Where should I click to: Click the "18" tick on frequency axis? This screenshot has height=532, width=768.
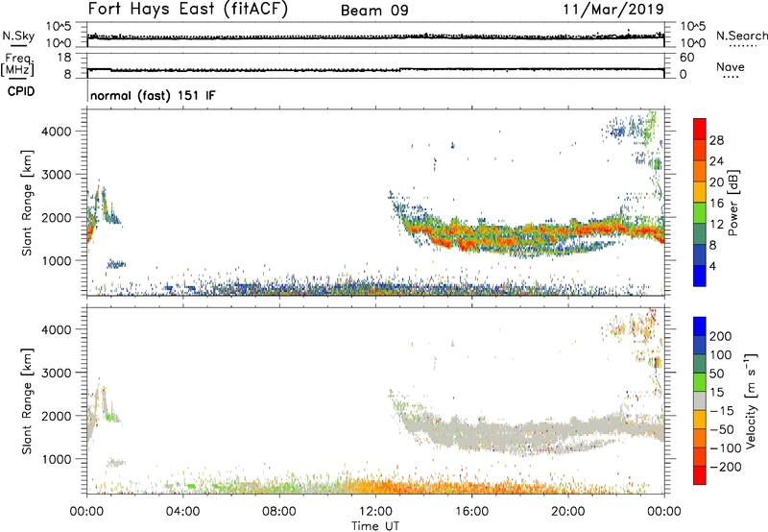tap(64, 58)
